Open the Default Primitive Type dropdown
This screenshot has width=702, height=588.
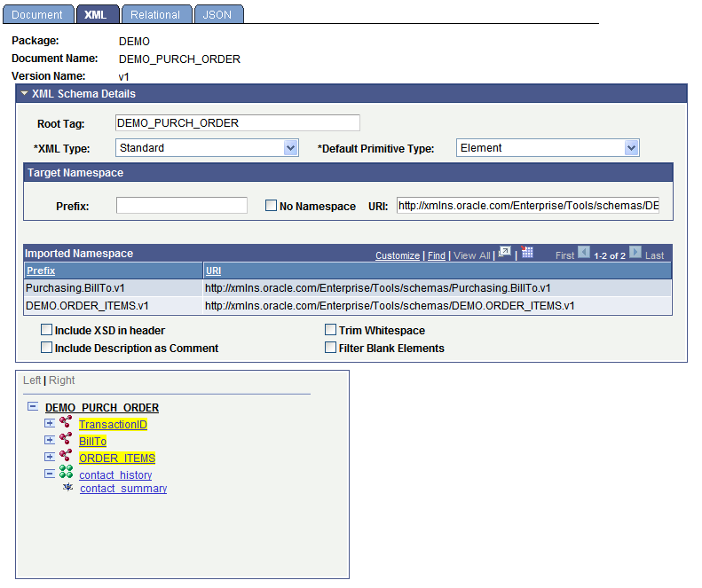pyautogui.click(x=548, y=148)
